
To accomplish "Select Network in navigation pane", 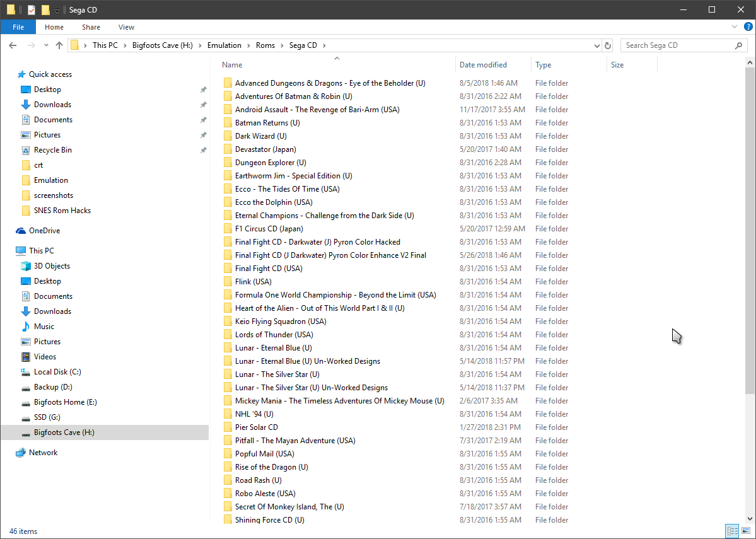I will click(x=43, y=453).
